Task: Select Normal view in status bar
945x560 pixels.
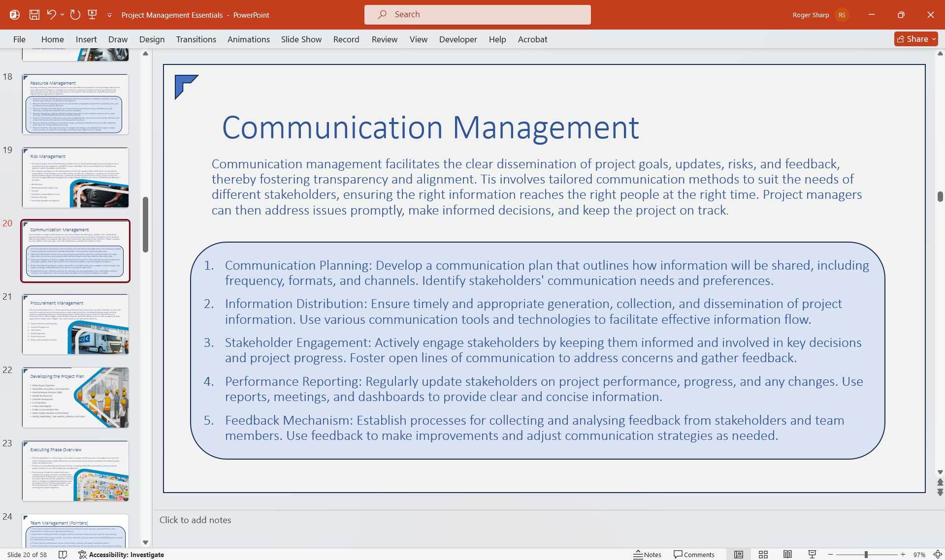Action: click(739, 554)
